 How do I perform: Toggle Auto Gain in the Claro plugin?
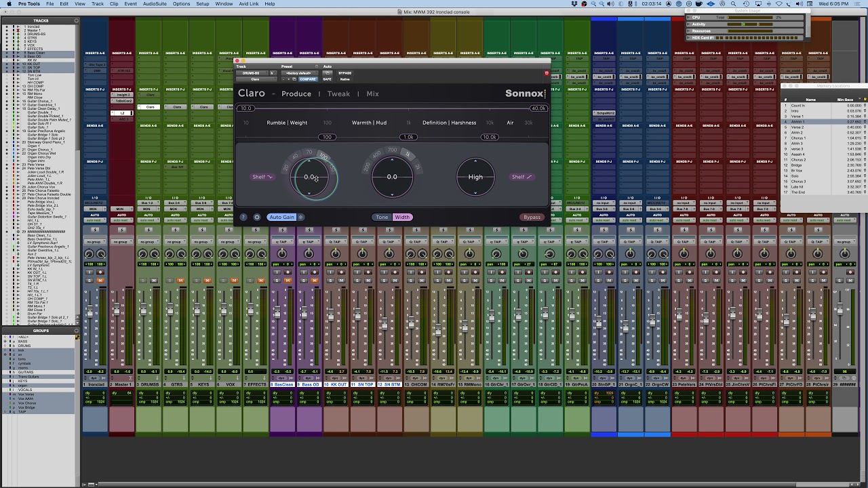tap(282, 218)
